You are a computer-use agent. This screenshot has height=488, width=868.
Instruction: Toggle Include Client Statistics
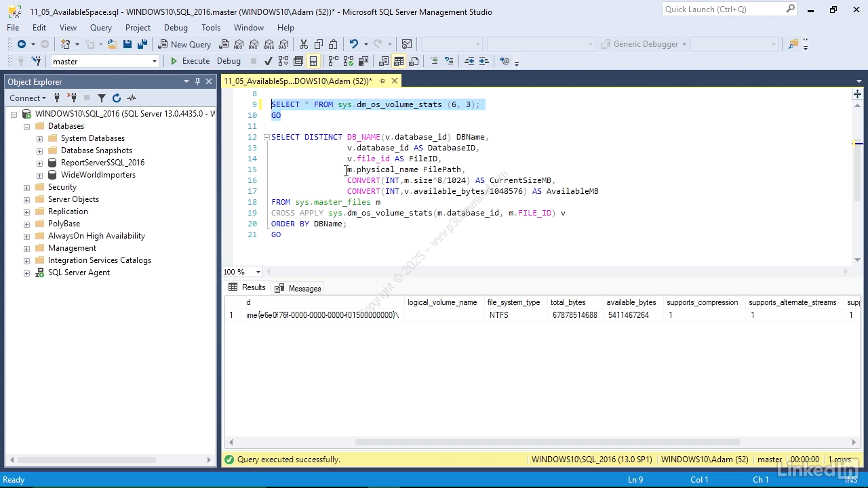coord(363,61)
